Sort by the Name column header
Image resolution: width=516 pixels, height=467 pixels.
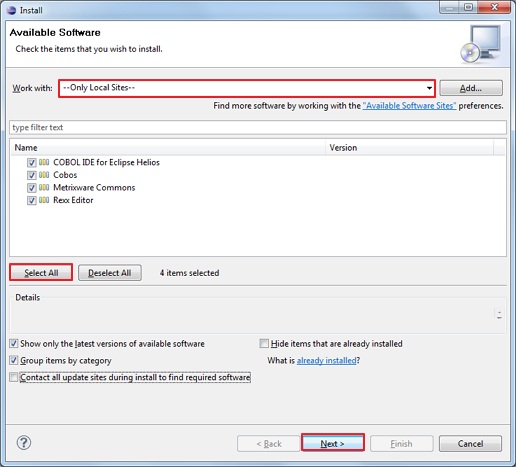(x=168, y=148)
